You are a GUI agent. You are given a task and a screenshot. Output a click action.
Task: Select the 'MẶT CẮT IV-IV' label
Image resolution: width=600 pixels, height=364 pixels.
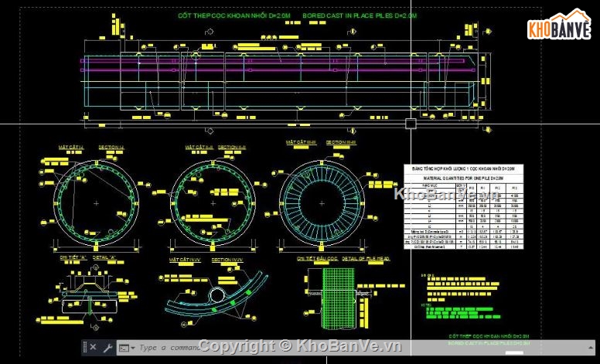point(186,260)
